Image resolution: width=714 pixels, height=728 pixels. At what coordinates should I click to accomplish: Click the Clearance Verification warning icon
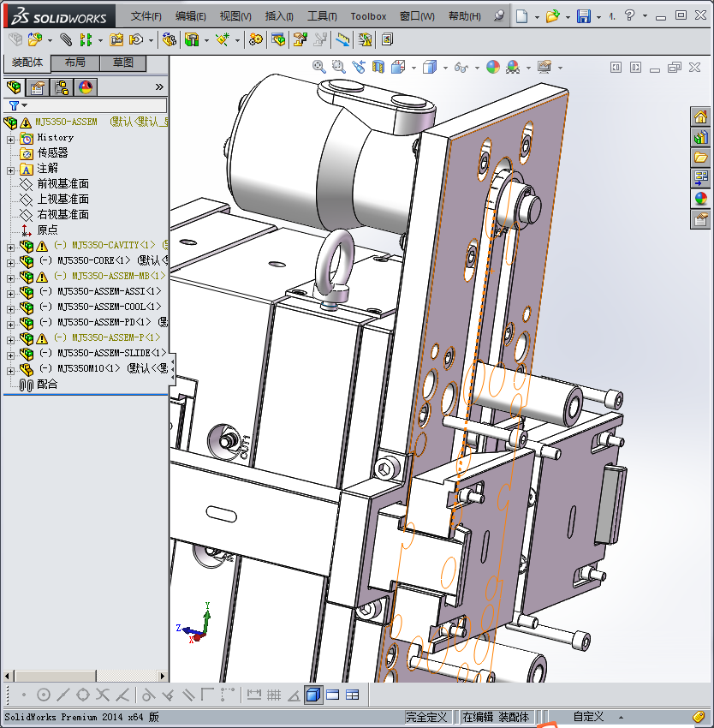click(365, 40)
